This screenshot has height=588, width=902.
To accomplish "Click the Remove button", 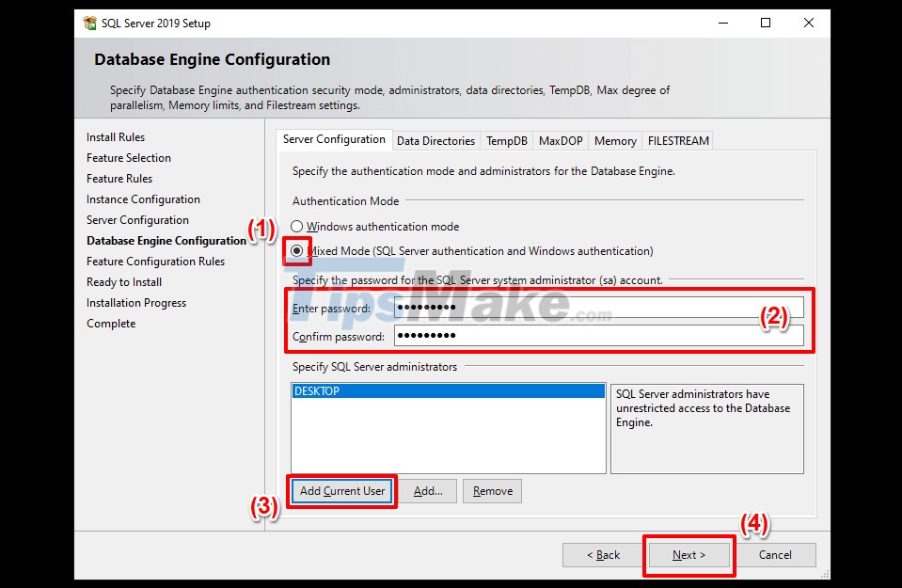I will tap(492, 490).
